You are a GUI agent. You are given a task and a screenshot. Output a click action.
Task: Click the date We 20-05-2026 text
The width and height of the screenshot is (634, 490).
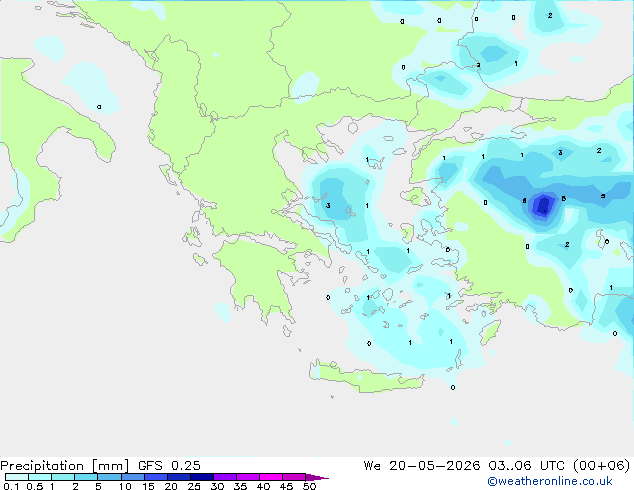click(x=422, y=466)
